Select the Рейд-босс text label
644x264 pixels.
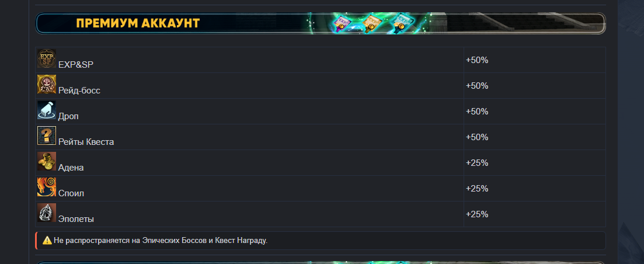point(79,91)
